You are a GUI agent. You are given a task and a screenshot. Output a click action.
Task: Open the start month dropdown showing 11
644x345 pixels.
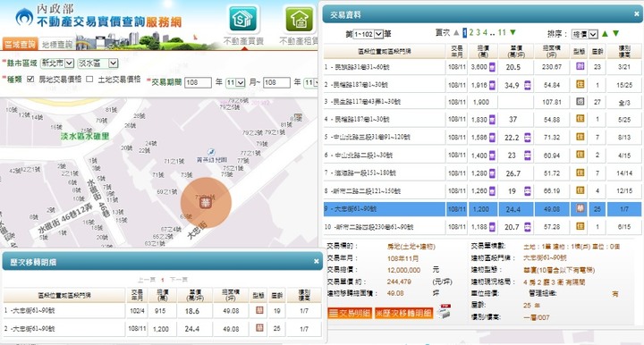tap(235, 82)
